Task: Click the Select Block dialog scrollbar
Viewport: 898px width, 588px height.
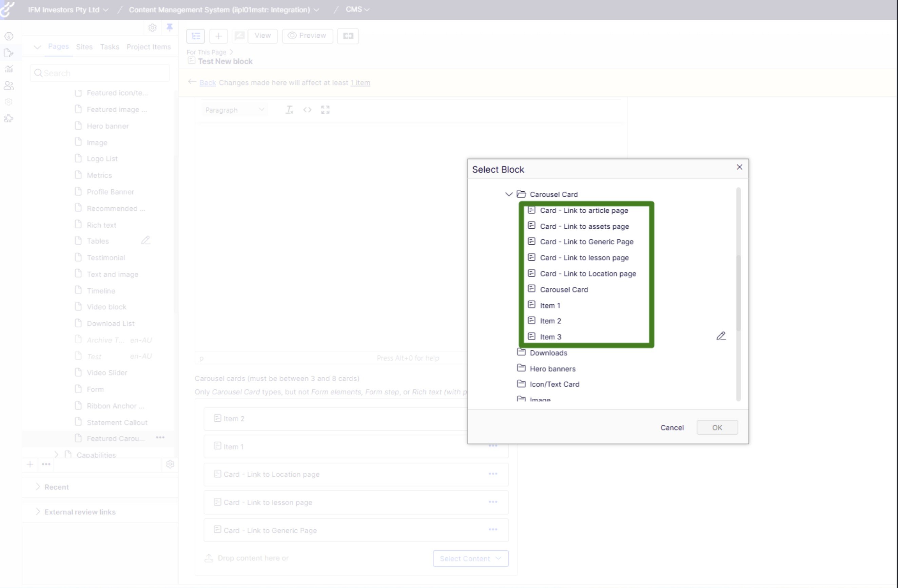Action: pos(738,292)
